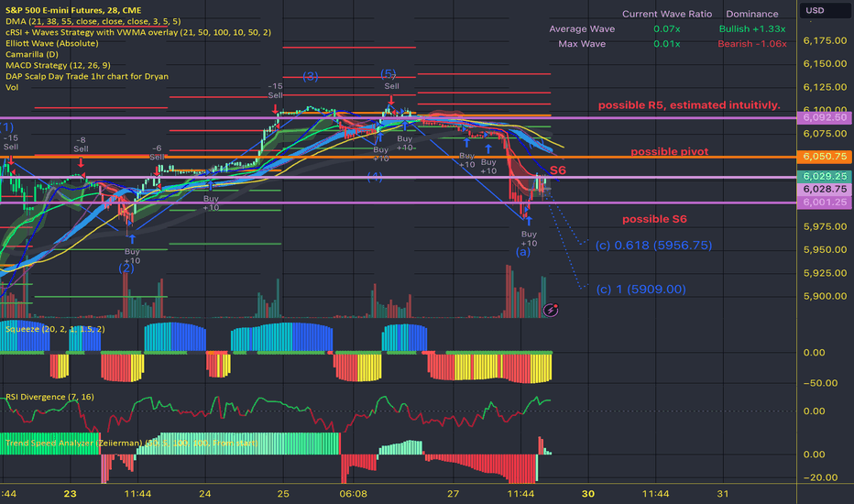Select the Vol indicator legend

[11, 87]
